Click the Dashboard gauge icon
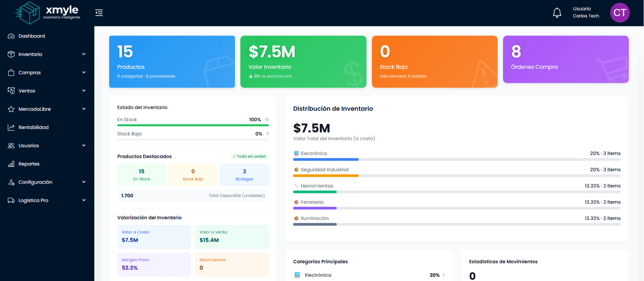 [11, 36]
